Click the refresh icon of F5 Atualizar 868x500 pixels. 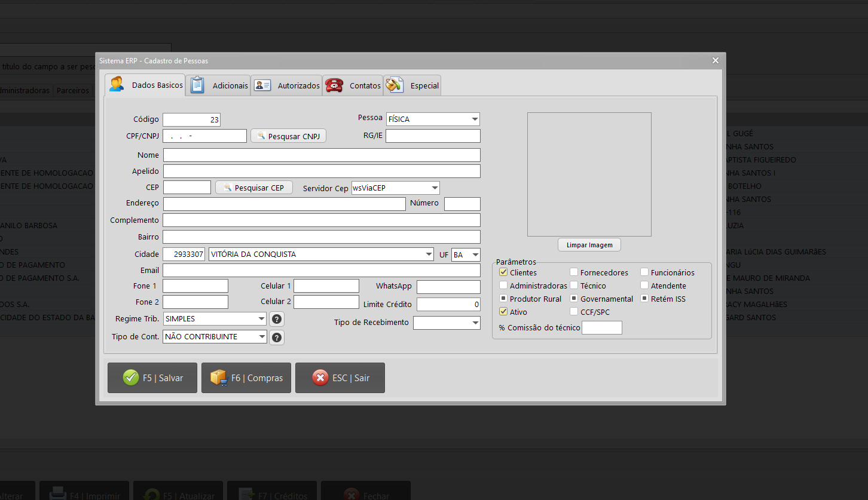point(151,495)
